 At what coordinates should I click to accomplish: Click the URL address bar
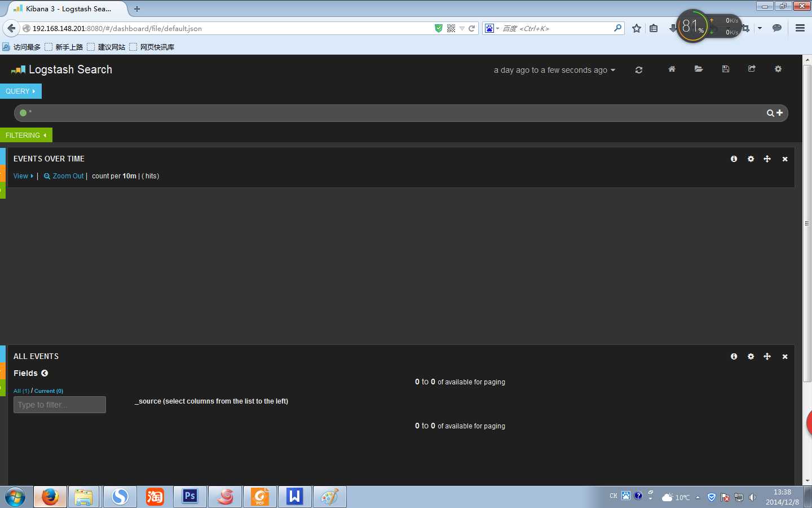click(226, 28)
